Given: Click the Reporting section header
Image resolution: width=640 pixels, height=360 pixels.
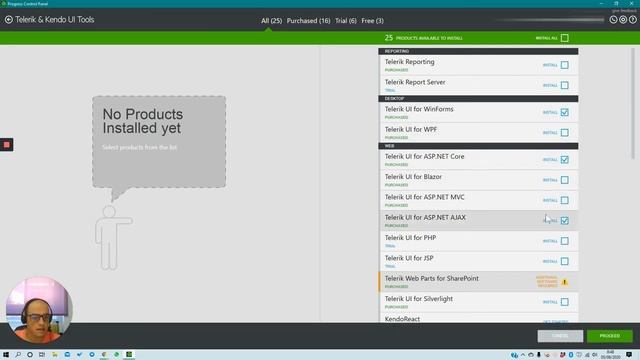Looking at the screenshot, I should point(478,51).
